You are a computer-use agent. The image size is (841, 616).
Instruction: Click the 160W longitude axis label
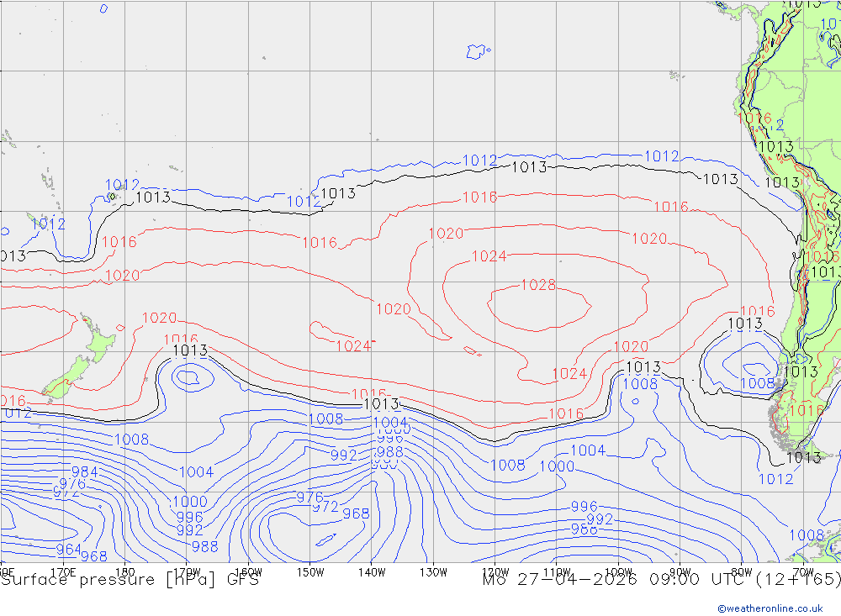[248, 572]
